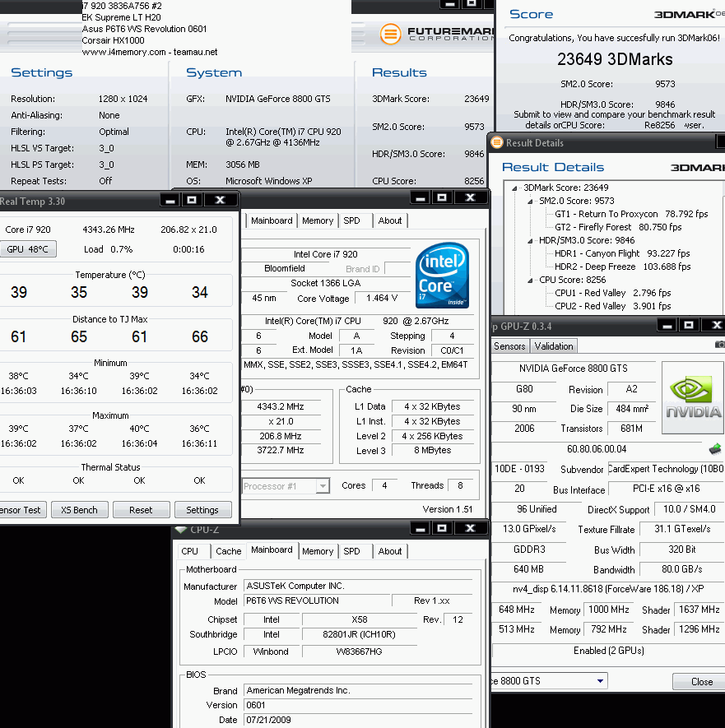Image resolution: width=725 pixels, height=728 pixels.
Task: Click the Subvendor CardExpert Technology field
Action: tap(666, 468)
